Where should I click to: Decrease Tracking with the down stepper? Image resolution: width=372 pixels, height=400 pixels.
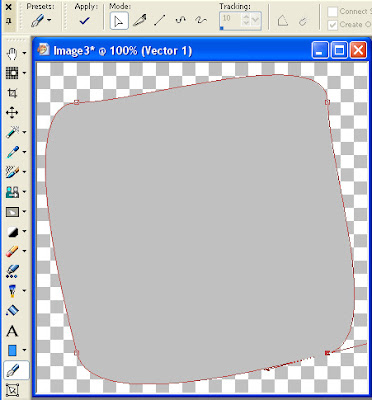click(x=246, y=23)
